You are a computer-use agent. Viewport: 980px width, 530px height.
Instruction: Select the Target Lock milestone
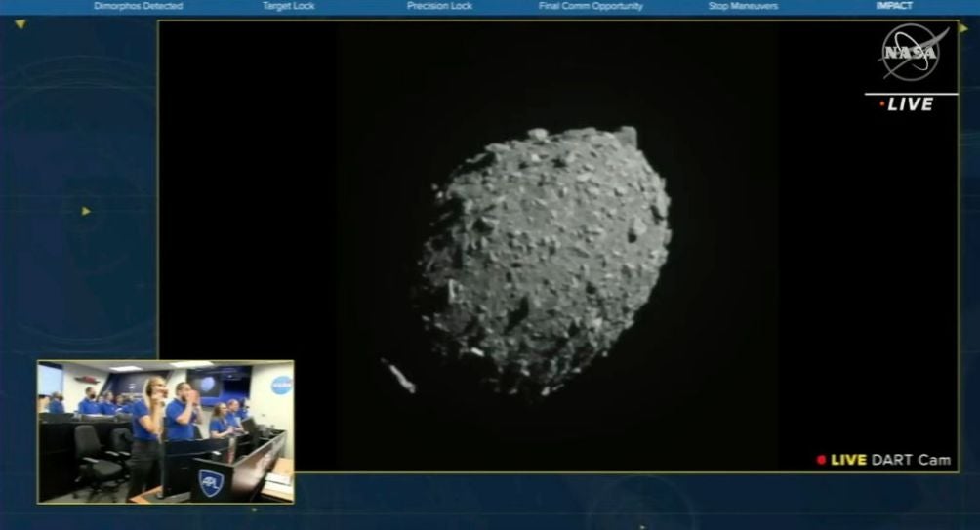coord(288,6)
